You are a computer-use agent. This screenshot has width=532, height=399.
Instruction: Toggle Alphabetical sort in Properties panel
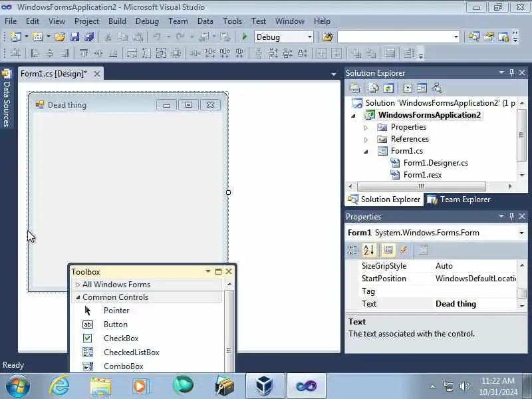pyautogui.click(x=369, y=250)
